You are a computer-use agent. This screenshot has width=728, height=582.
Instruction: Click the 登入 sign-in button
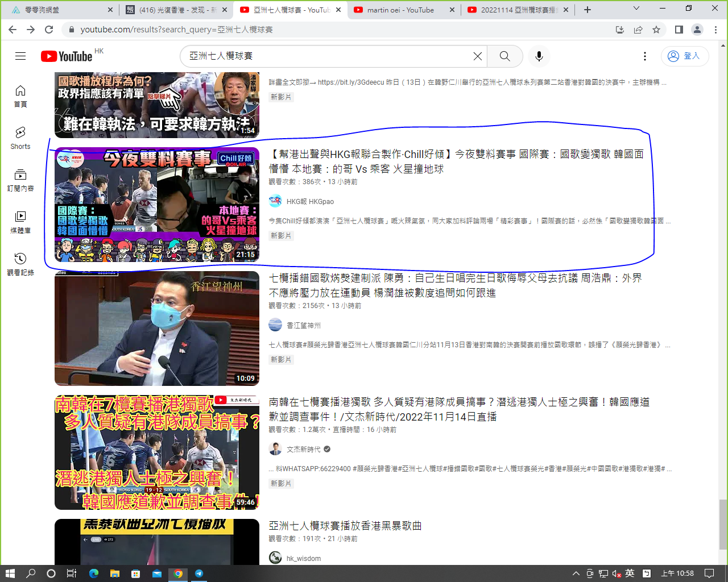click(x=685, y=56)
